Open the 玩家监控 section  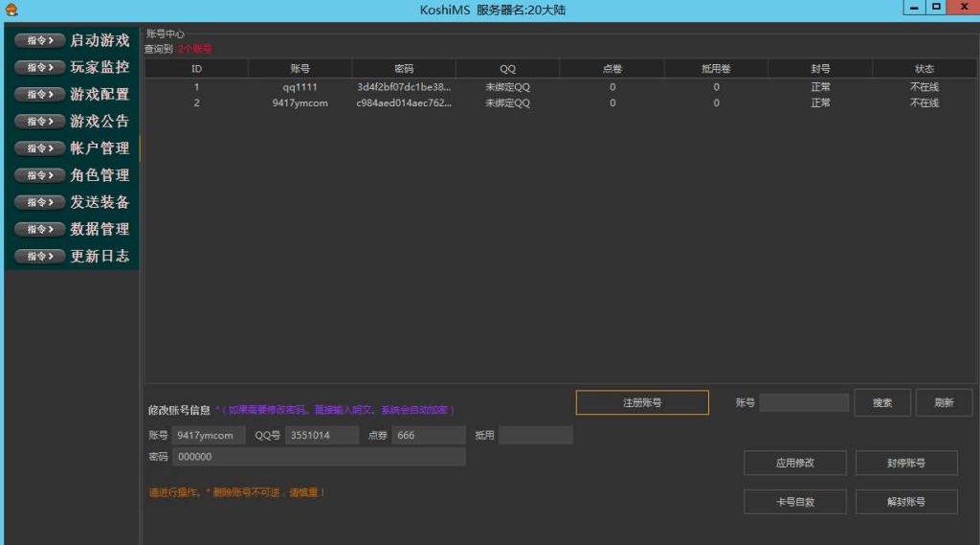(100, 68)
